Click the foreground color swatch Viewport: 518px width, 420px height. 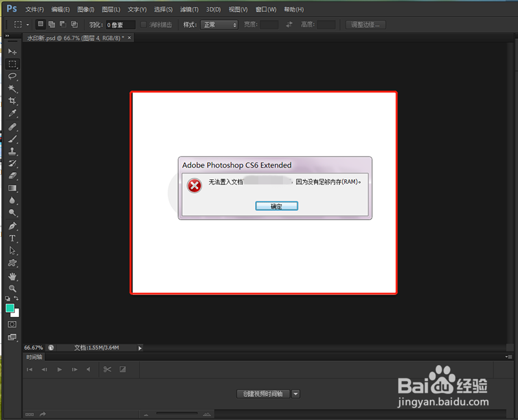10,308
